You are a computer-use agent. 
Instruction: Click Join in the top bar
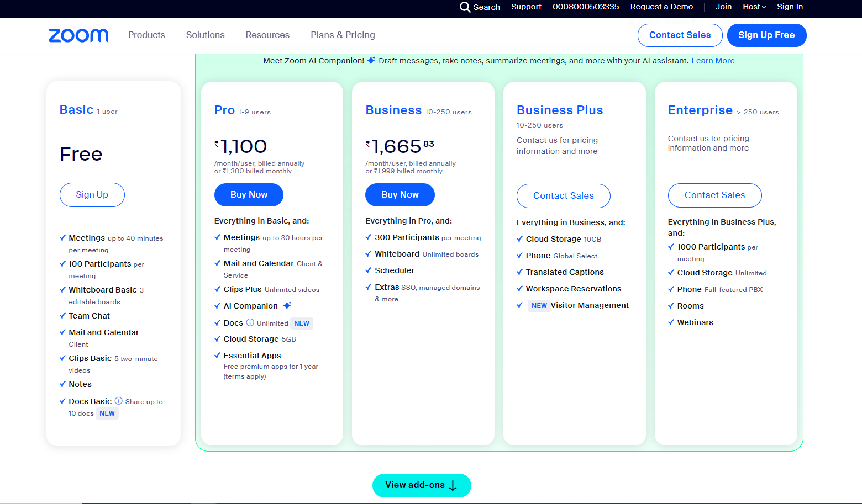click(x=723, y=7)
